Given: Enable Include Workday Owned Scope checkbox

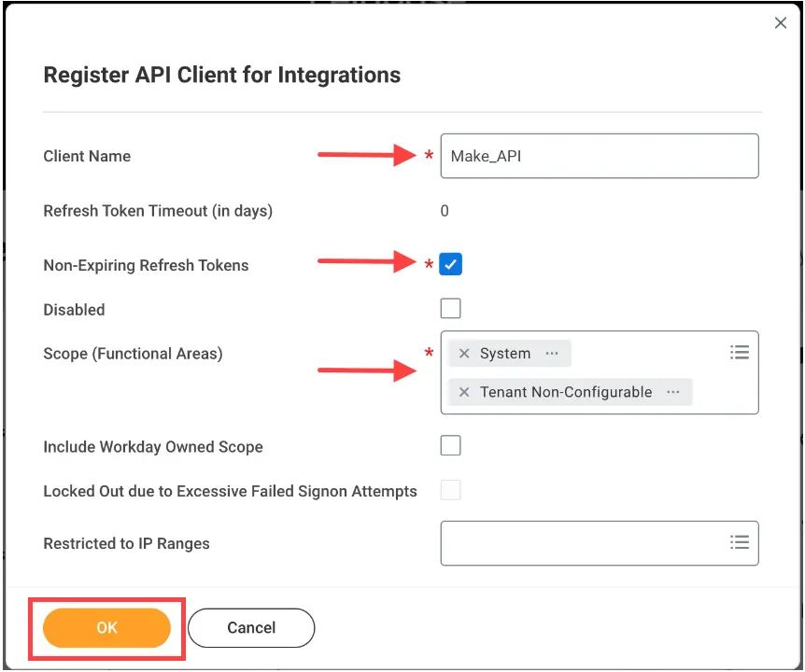Looking at the screenshot, I should [x=451, y=446].
